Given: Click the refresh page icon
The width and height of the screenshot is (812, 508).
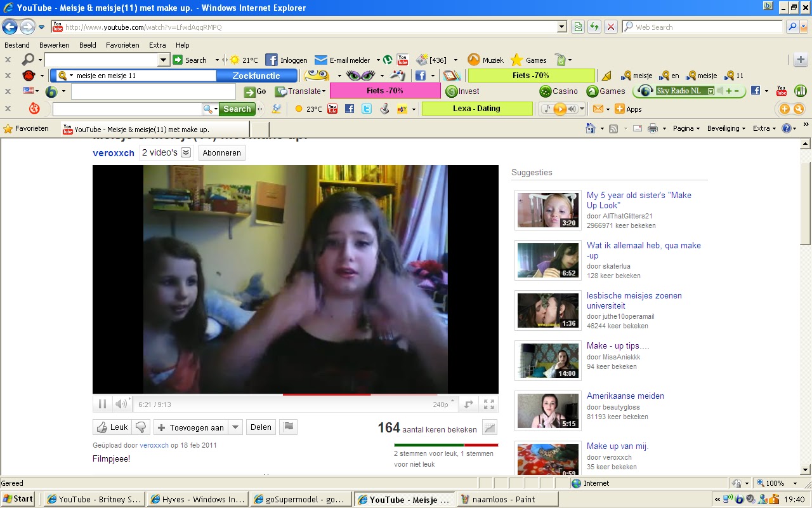Looking at the screenshot, I should [x=594, y=27].
